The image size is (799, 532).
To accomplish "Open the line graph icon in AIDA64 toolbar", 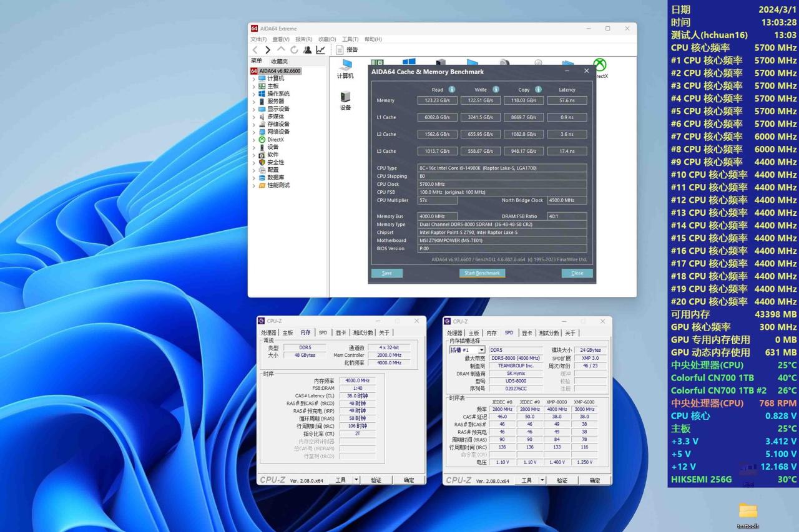I will coord(320,50).
